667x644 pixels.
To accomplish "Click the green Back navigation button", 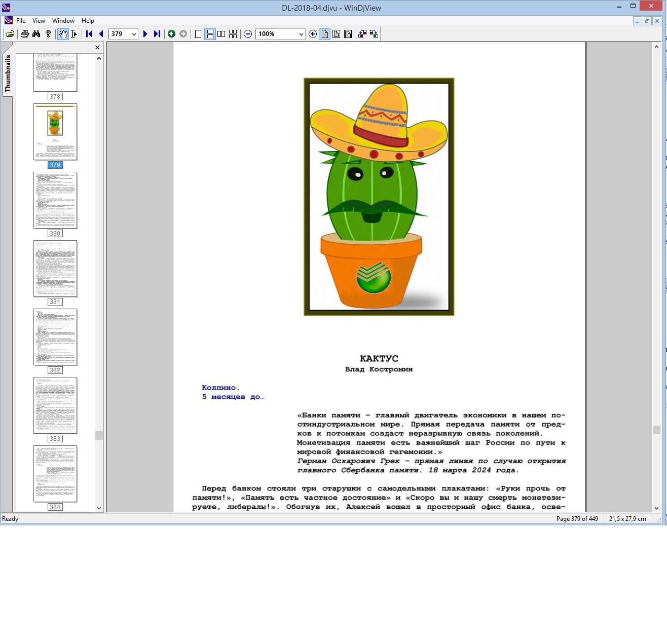I will [x=171, y=34].
